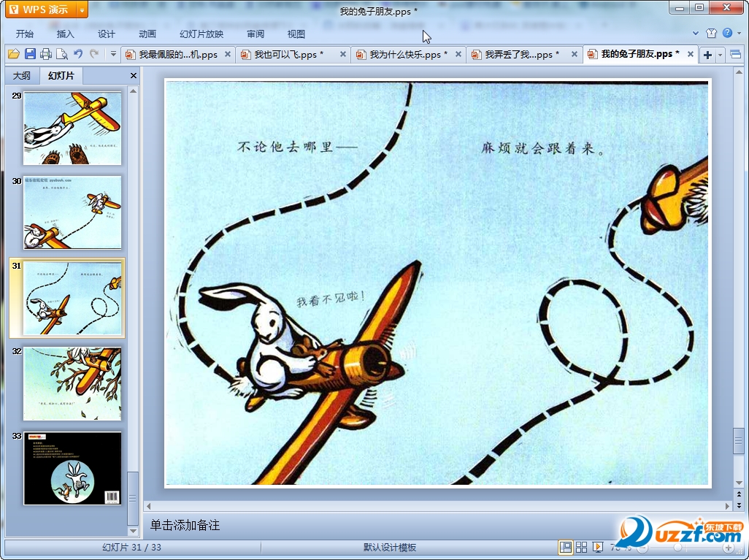Image resolution: width=749 pixels, height=560 pixels.
Task: Click the skin shirt icon in title area
Action: coord(711,33)
